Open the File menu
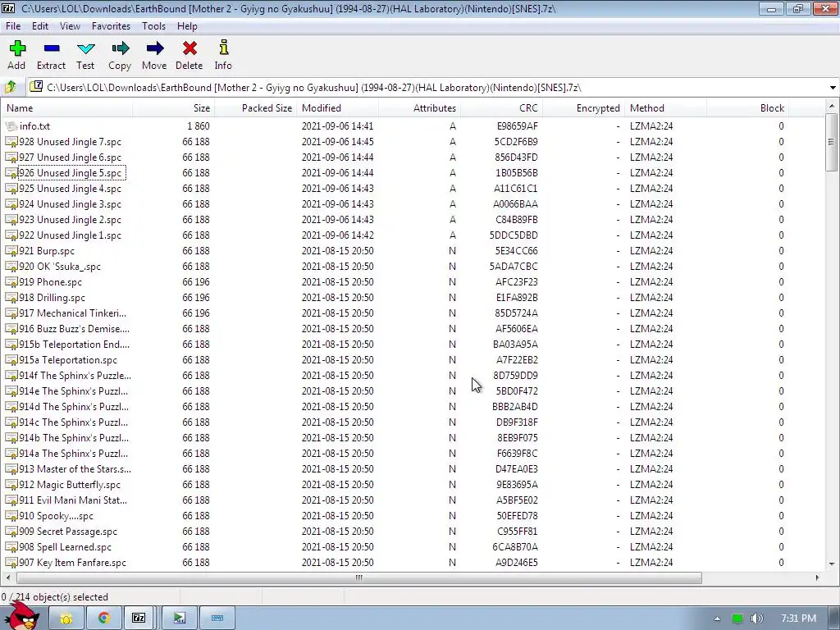This screenshot has width=840, height=630. [13, 25]
